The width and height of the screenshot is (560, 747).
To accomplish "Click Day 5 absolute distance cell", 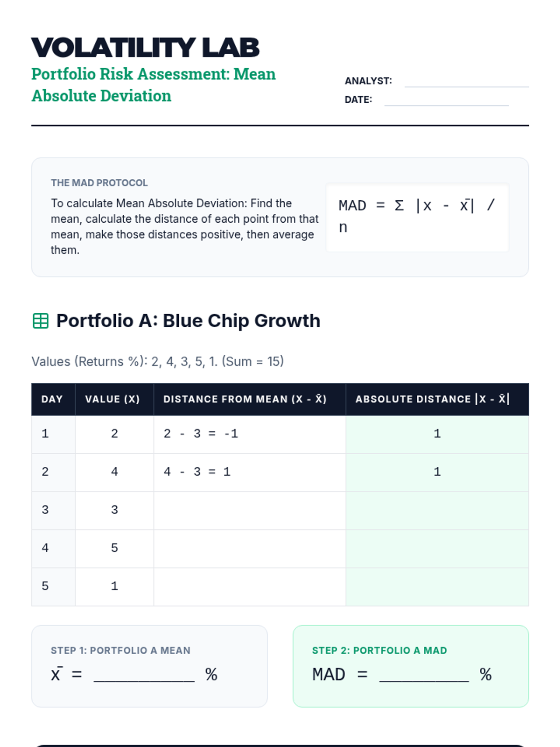I will [437, 587].
